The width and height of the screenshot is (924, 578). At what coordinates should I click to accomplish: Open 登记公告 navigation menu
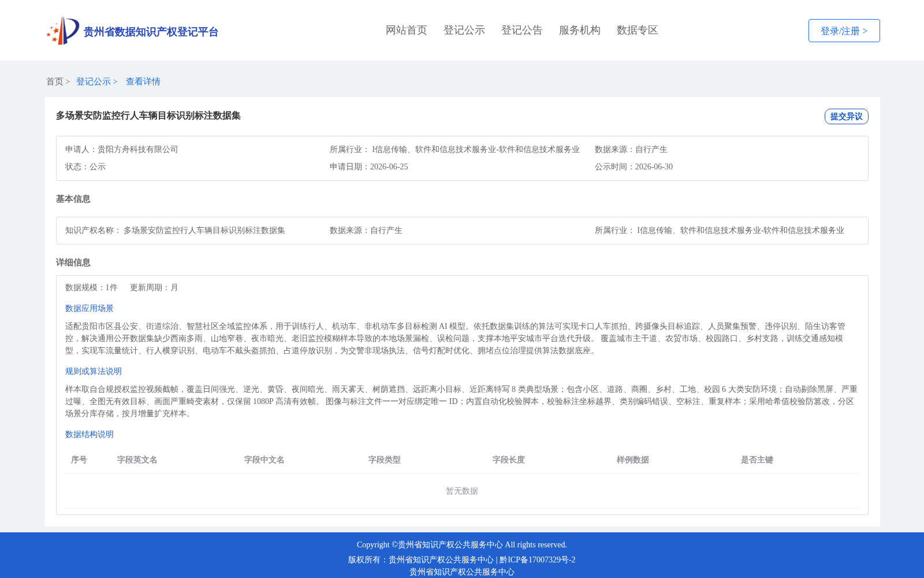[x=522, y=30]
